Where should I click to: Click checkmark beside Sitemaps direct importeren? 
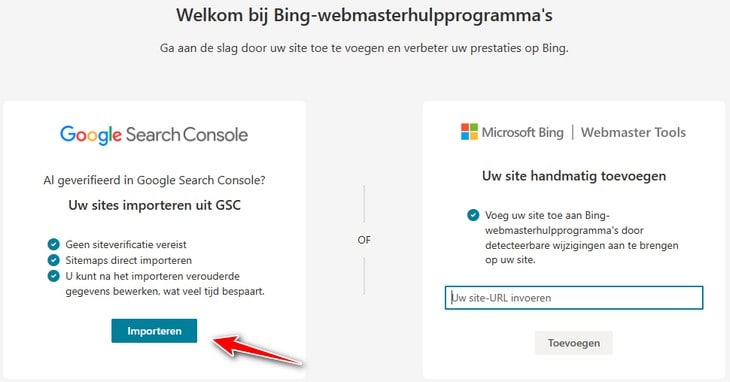point(54,260)
